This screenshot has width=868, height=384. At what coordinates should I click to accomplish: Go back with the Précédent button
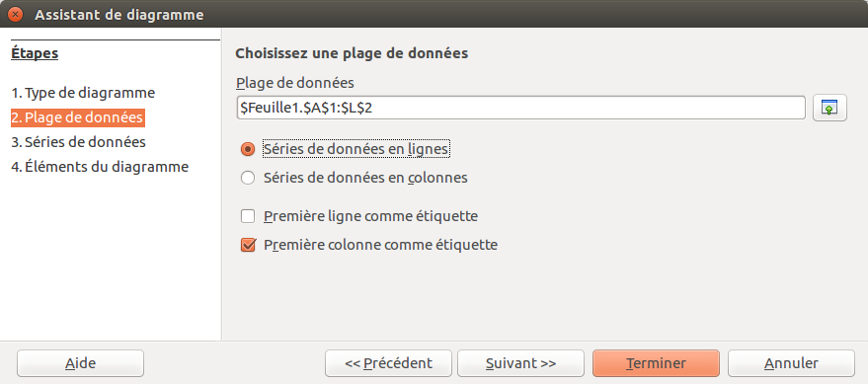[388, 363]
